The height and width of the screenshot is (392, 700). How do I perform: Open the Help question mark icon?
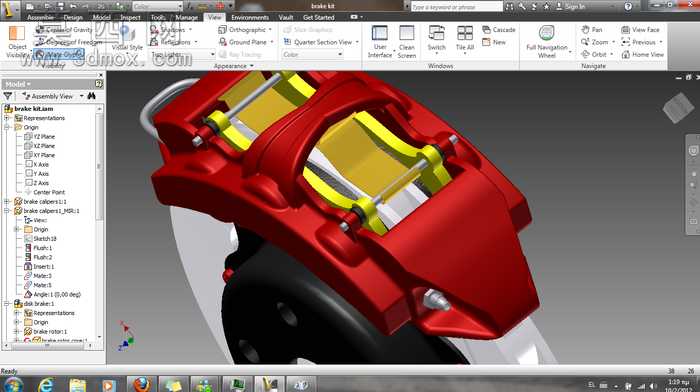tap(628, 6)
